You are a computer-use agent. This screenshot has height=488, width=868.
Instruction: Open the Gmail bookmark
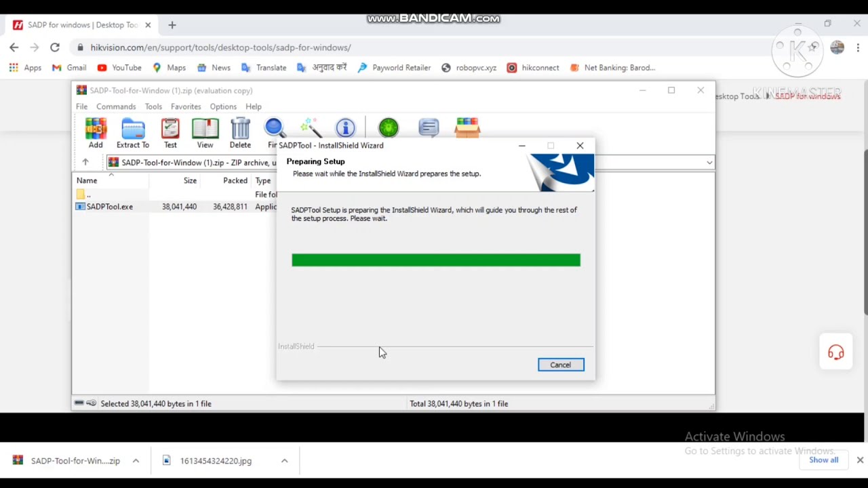coord(69,68)
